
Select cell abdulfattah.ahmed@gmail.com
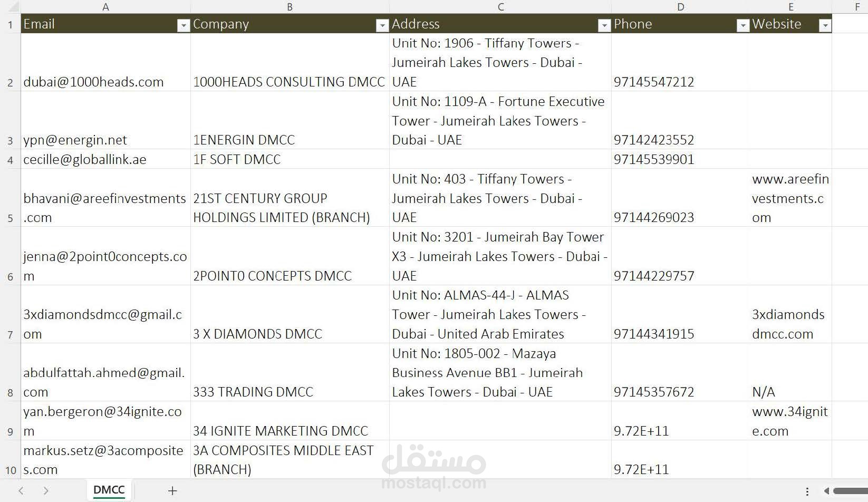pos(105,372)
